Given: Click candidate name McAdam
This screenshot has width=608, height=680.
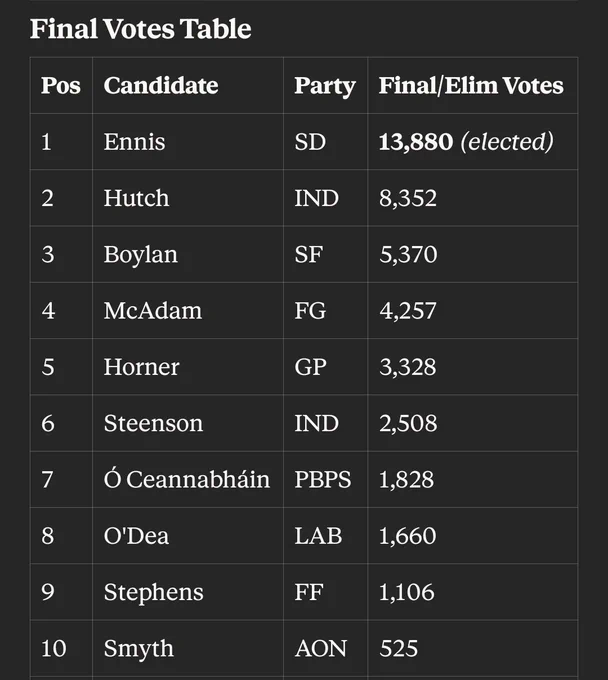Looking at the screenshot, I should (153, 311).
